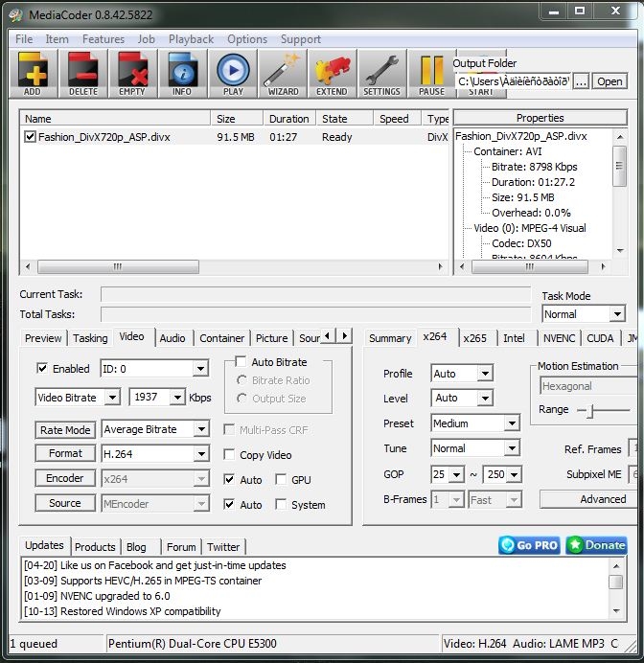Open the GOP minimum 25 dropdown

tap(448, 474)
